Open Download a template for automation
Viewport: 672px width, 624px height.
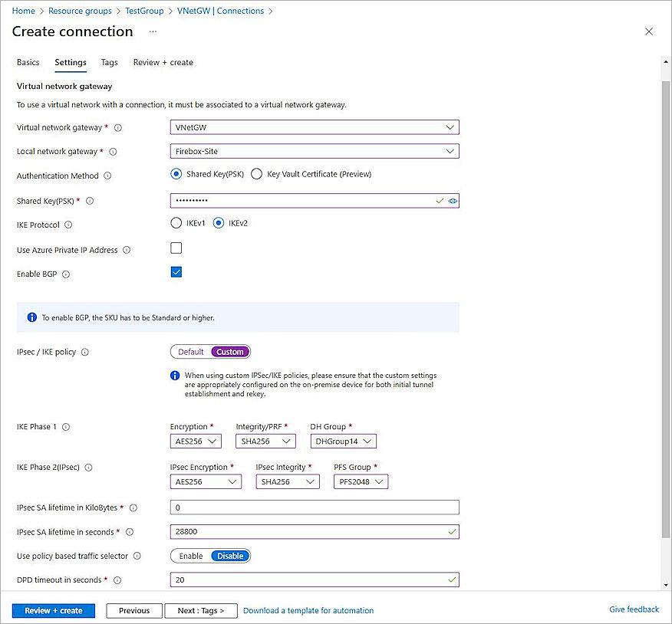[x=308, y=610]
